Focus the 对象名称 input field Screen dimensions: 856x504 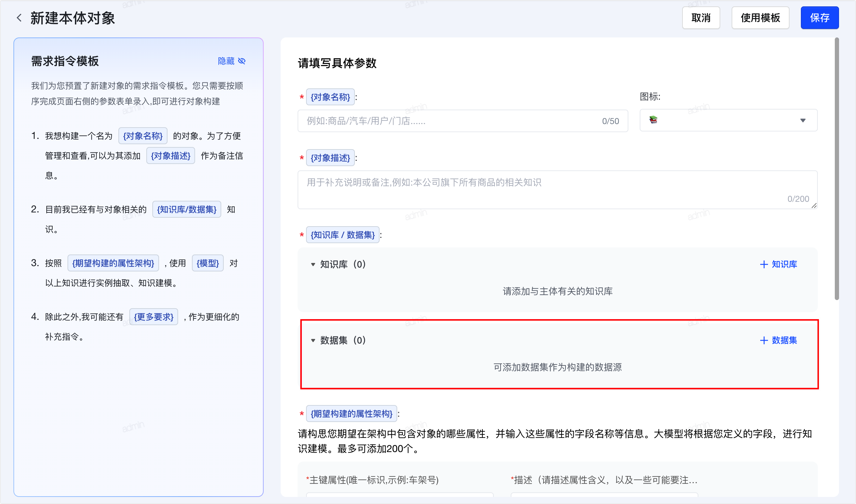(463, 121)
